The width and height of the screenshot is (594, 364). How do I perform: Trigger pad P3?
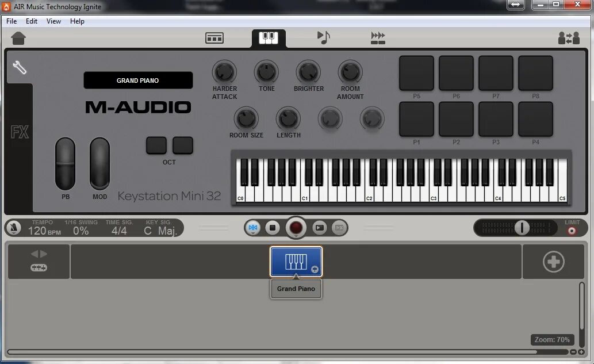point(496,119)
